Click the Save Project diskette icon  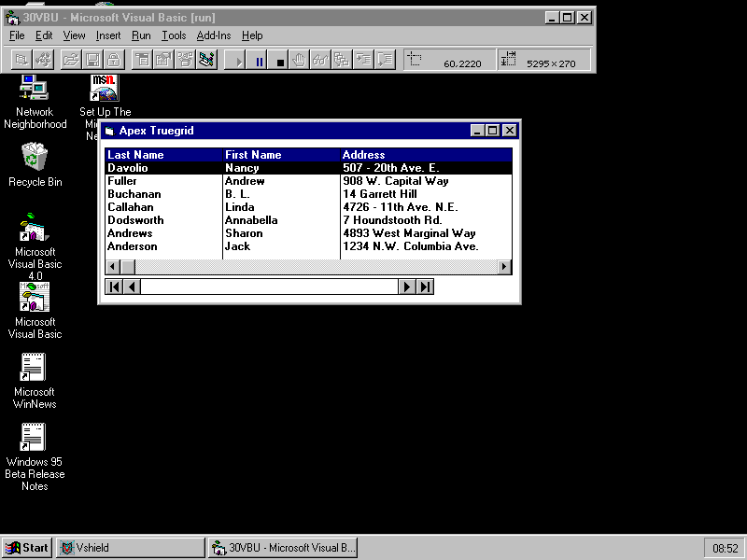click(x=92, y=61)
